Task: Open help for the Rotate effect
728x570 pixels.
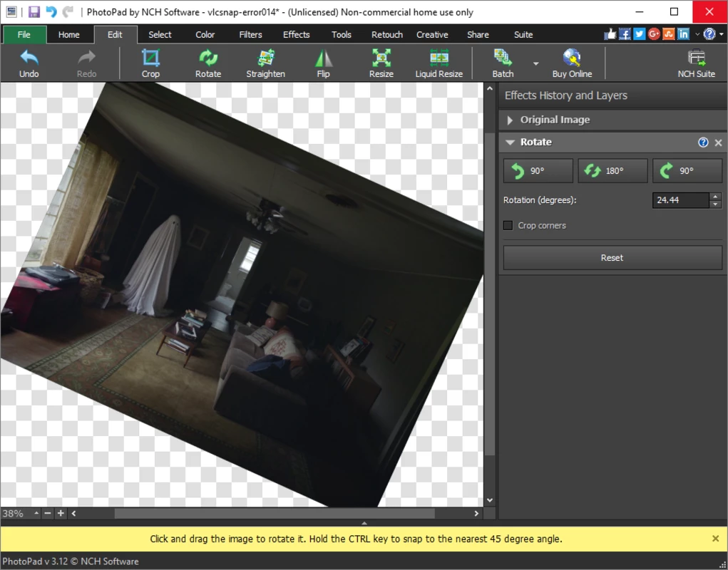Action: [x=703, y=142]
